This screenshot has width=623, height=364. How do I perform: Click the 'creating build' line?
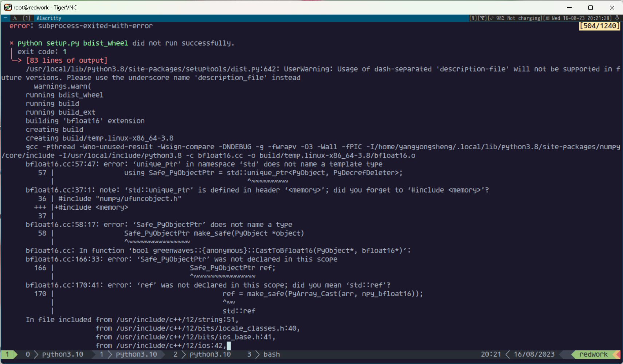[54, 130]
